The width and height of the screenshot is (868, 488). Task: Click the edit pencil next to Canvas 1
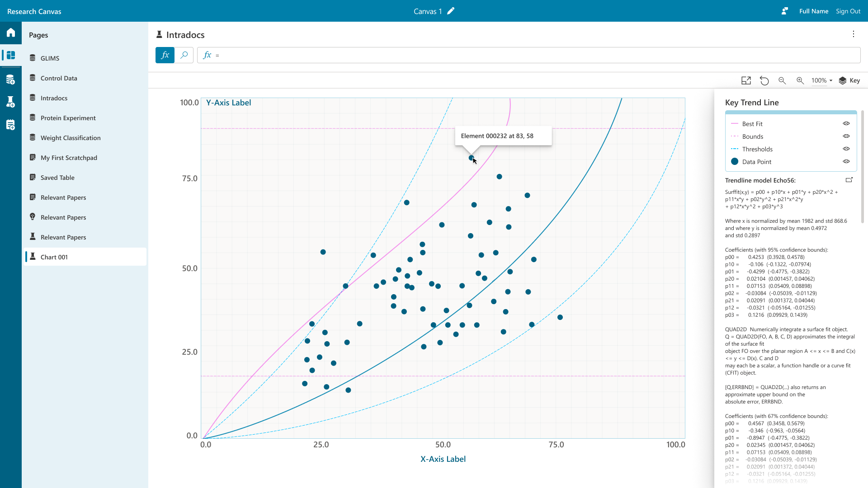coord(451,11)
